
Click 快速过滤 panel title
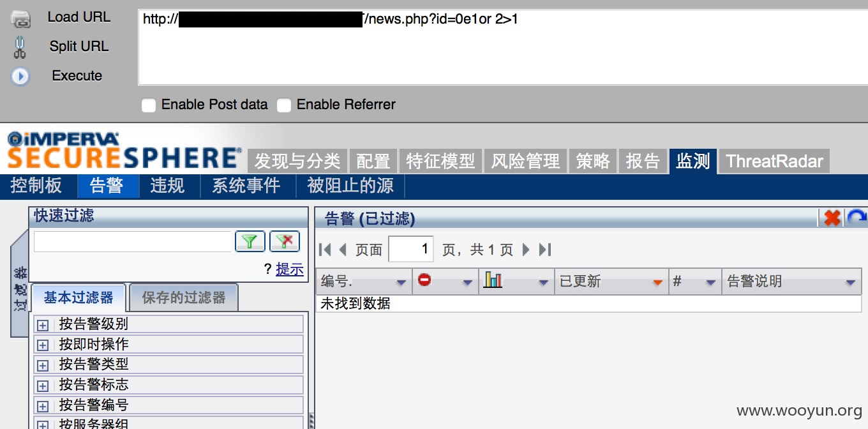[x=64, y=216]
